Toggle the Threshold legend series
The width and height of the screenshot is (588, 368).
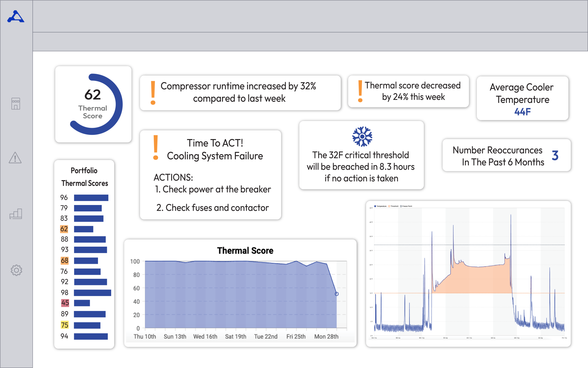point(394,206)
